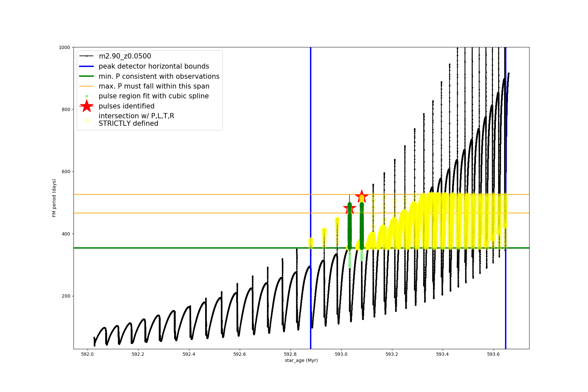Select 'min. P consistent with observations' legend entry
This screenshot has height=392, width=588.
(x=159, y=76)
